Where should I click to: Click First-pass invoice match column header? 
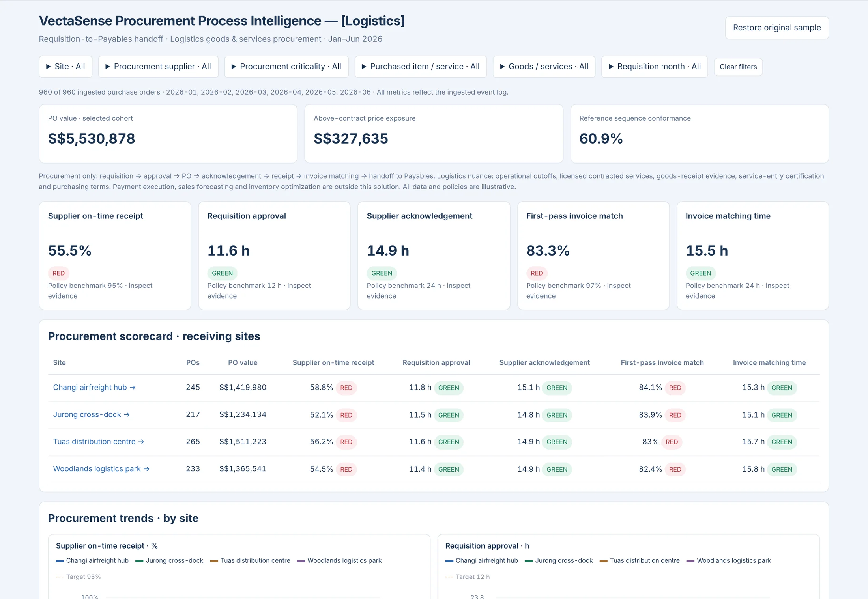point(662,362)
